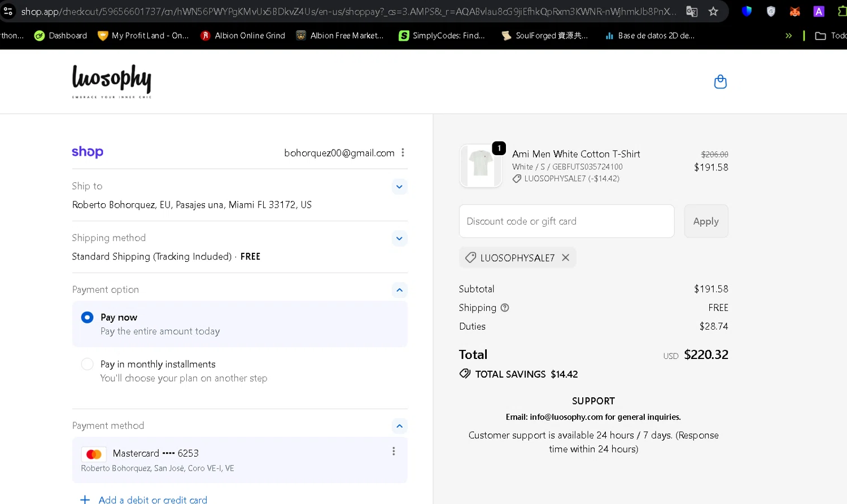Click the tag icon on the LUOSOPHYSALE7 chip
Screen dimensions: 847x504
[x=470, y=257]
